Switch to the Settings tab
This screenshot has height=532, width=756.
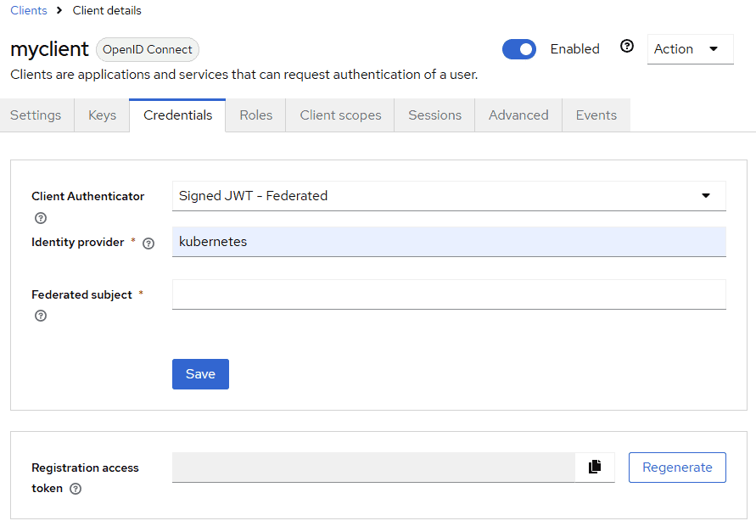(36, 115)
